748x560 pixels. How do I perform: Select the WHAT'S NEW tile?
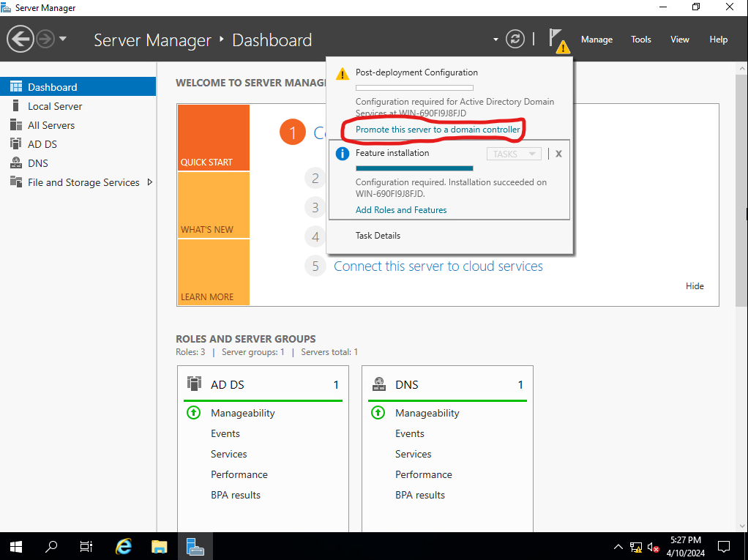213,205
